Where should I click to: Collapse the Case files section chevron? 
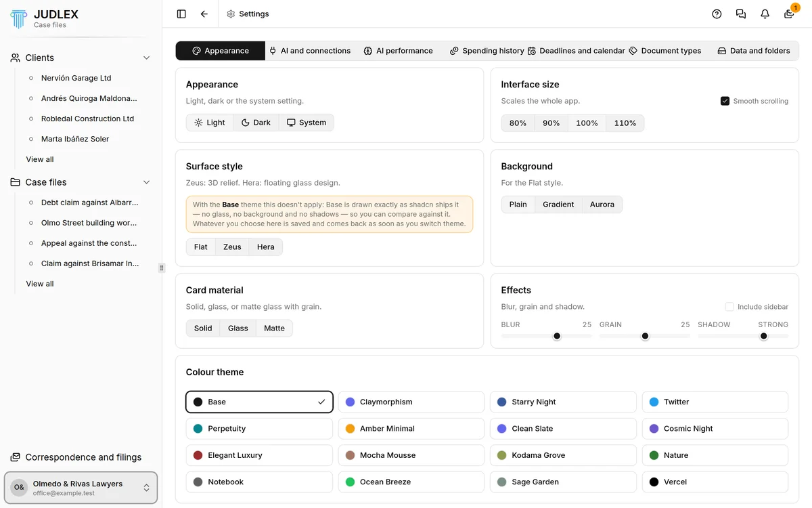pyautogui.click(x=146, y=182)
